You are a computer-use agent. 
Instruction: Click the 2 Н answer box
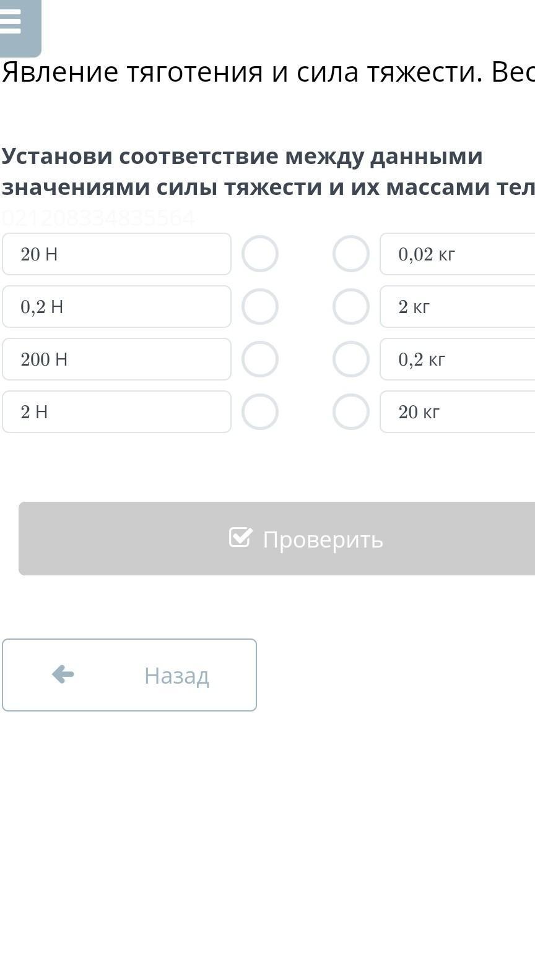coord(116,411)
